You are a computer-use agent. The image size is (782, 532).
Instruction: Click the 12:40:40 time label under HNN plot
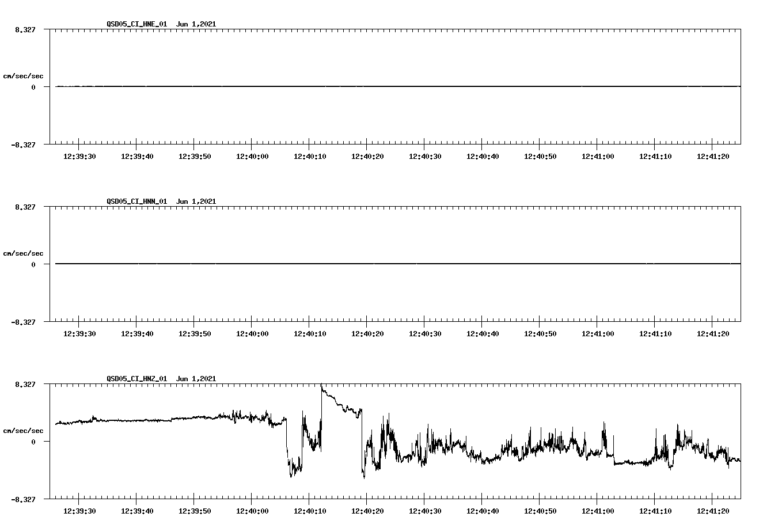(x=483, y=334)
